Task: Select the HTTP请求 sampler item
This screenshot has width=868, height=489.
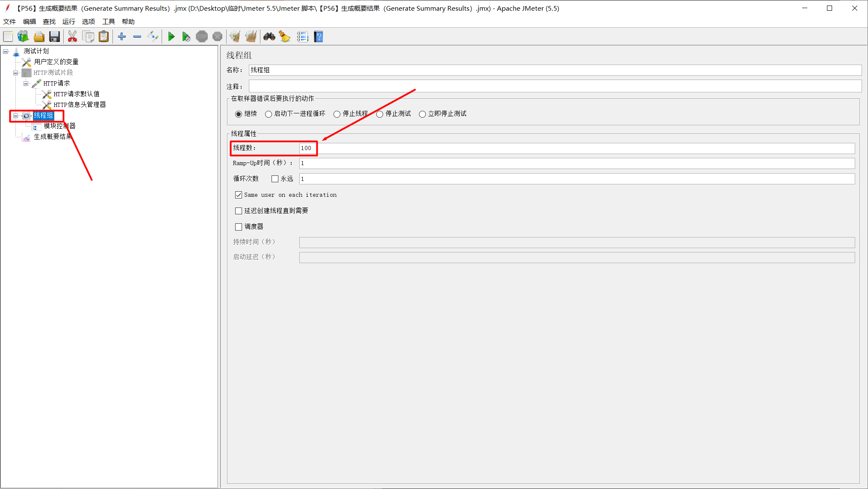Action: click(56, 83)
